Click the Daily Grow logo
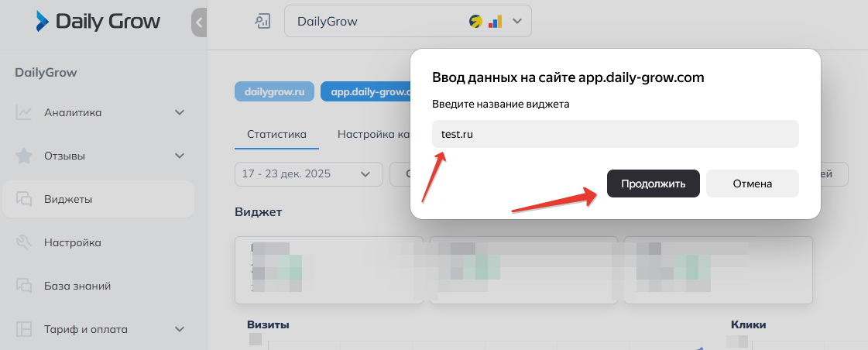The width and height of the screenshot is (868, 350). [98, 22]
